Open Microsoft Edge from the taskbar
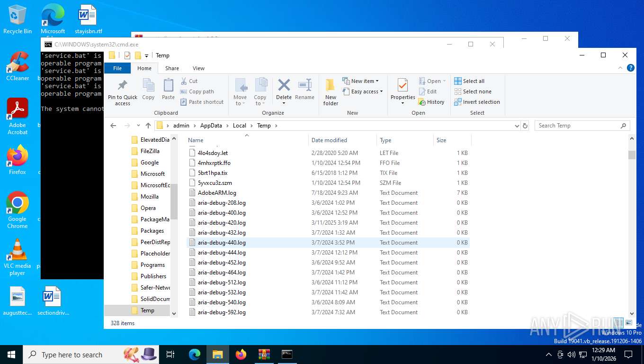Image resolution: width=644 pixels, height=364 pixels. pos(195,355)
